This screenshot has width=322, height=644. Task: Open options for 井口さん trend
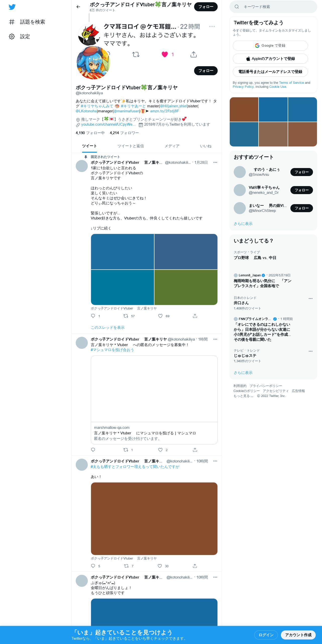coord(310,299)
